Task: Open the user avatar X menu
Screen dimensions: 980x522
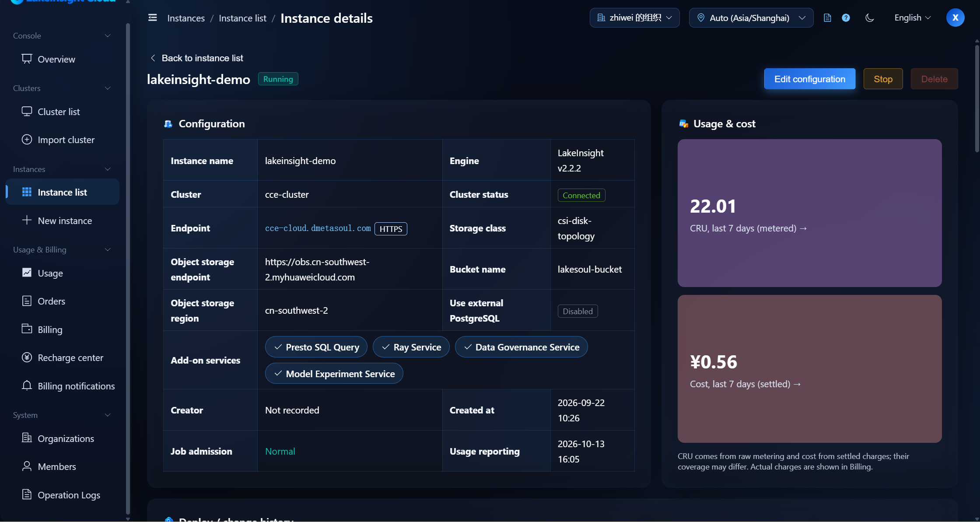Action: click(x=955, y=18)
